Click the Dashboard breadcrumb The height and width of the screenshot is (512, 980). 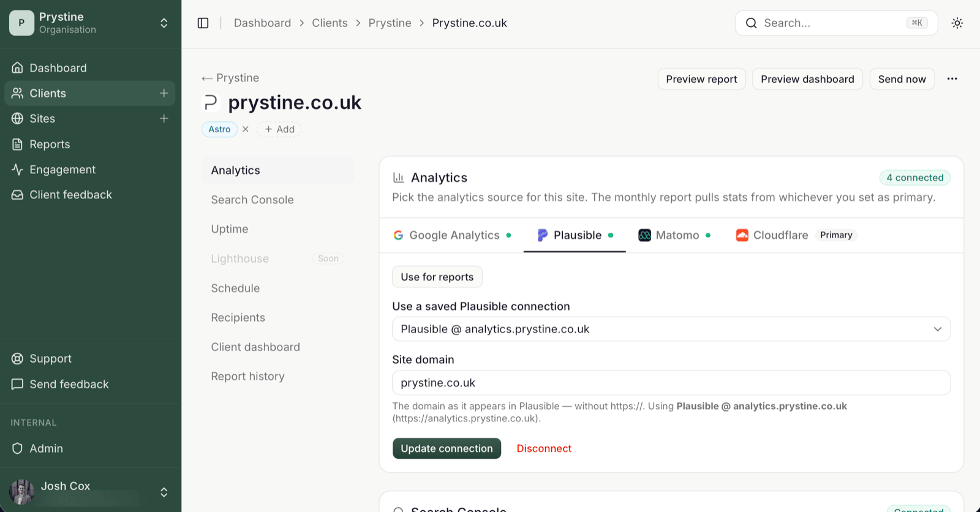(262, 23)
